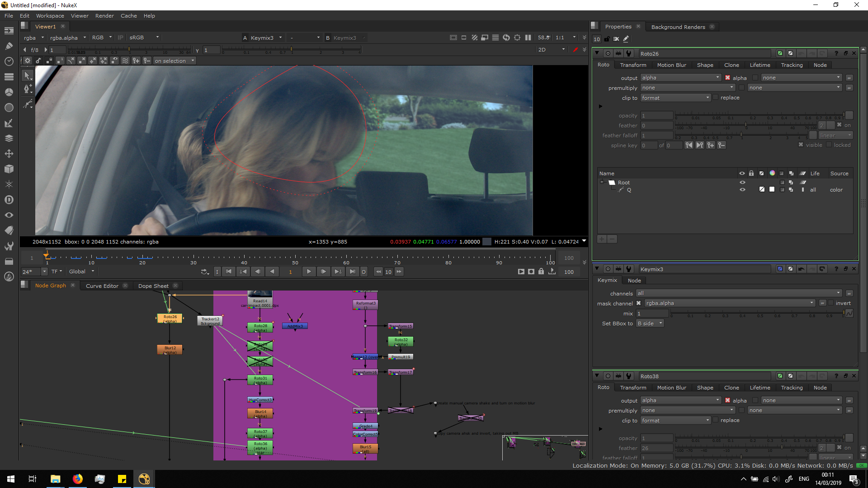This screenshot has width=868, height=488.
Task: Open the 'clip to' format dropdown
Action: pos(675,98)
